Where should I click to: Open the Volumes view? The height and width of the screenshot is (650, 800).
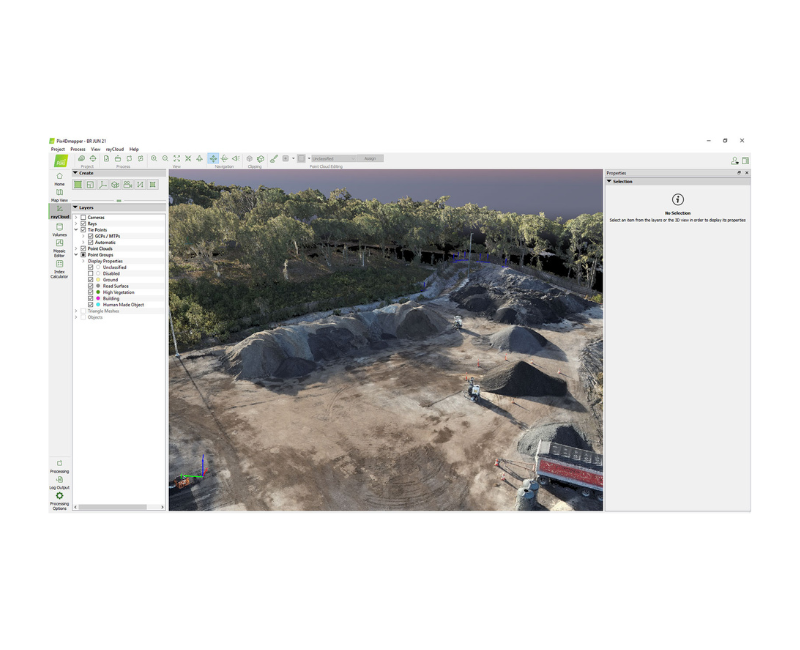[59, 230]
